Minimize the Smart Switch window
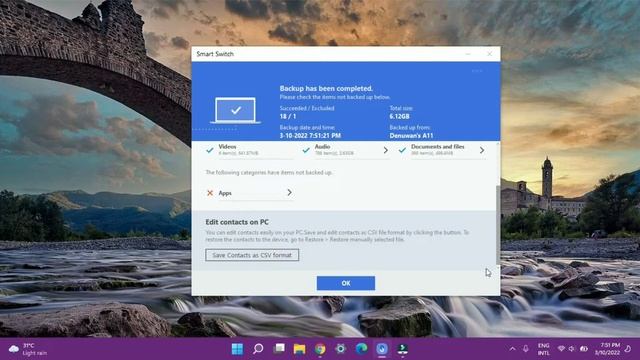 (x=468, y=54)
